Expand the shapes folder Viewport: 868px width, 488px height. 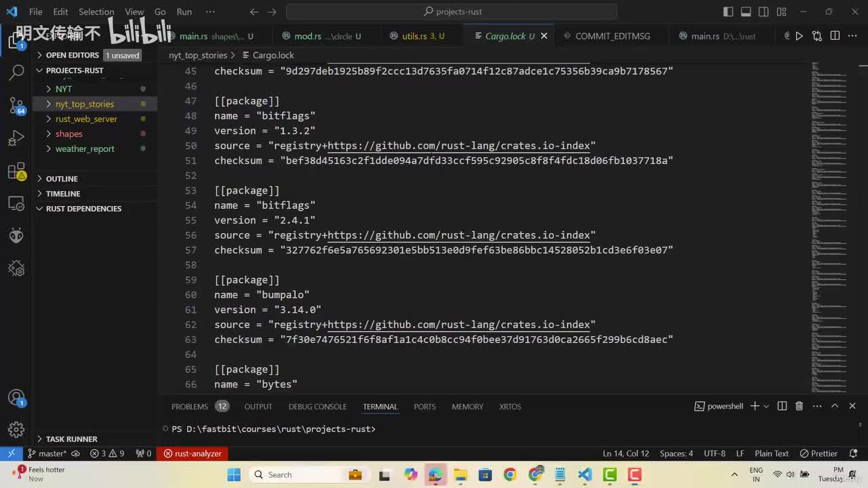click(x=68, y=134)
